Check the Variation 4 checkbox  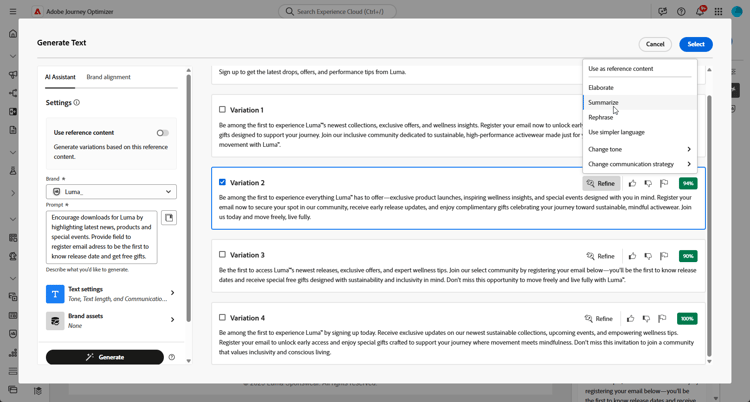[222, 317]
